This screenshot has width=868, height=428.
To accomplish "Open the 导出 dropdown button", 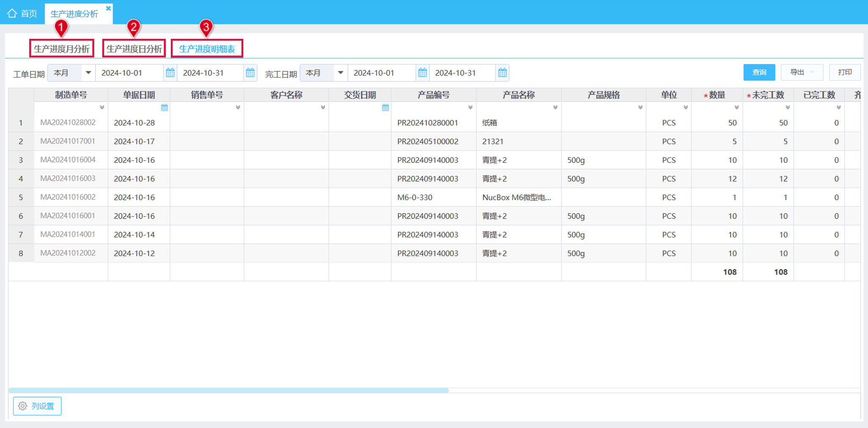I will pyautogui.click(x=802, y=72).
